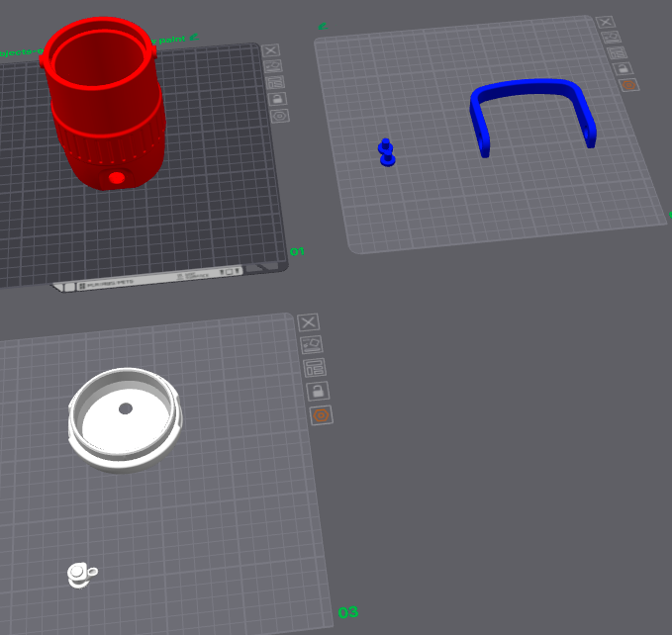Toggle the lock on the blue handle plate

(623, 68)
